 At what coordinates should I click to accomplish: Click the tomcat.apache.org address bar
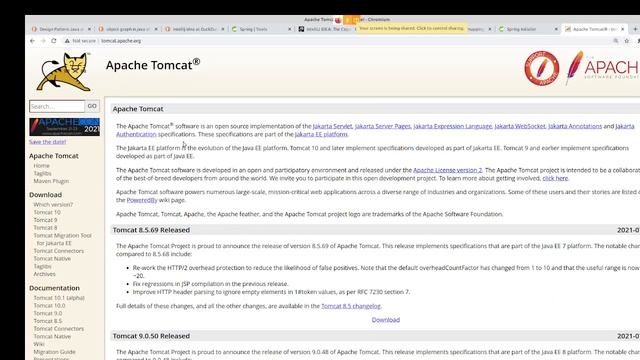pyautogui.click(x=121, y=41)
